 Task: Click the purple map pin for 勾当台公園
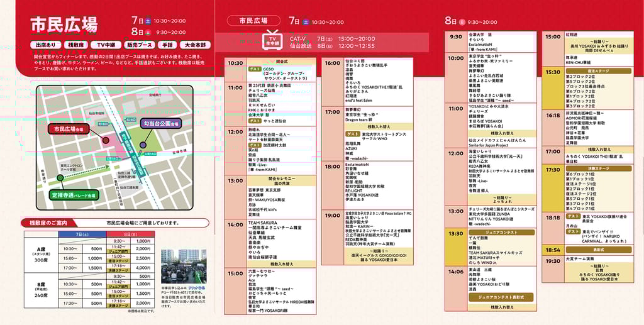tap(143, 145)
